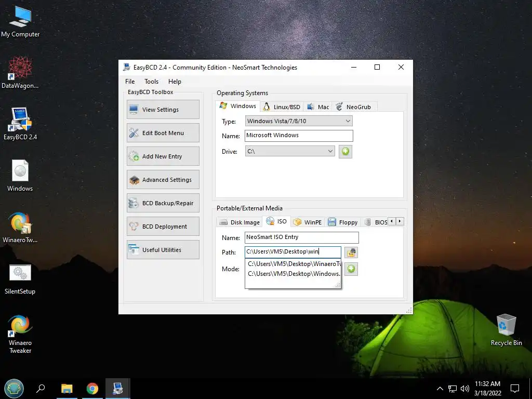Open the Help menu
The height and width of the screenshot is (399, 532).
point(175,82)
